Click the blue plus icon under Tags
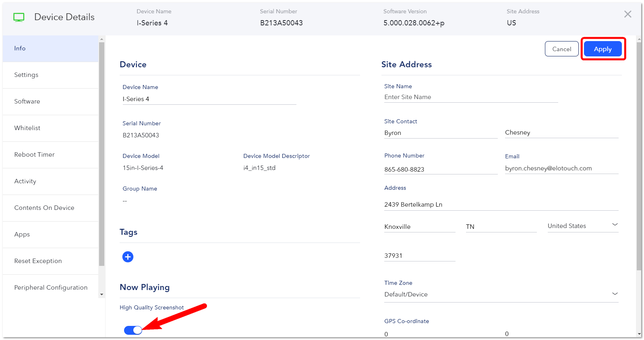The width and height of the screenshot is (644, 340). [128, 257]
